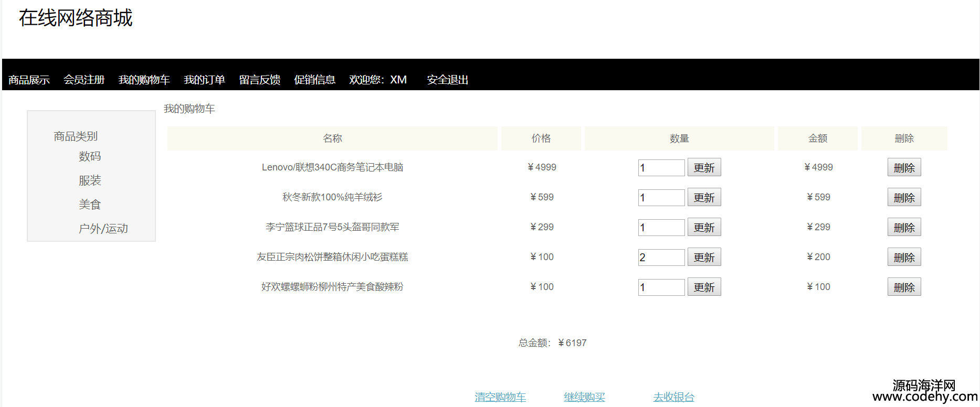Select the 数码 product category
Image resolution: width=980 pixels, height=407 pixels.
(x=90, y=156)
